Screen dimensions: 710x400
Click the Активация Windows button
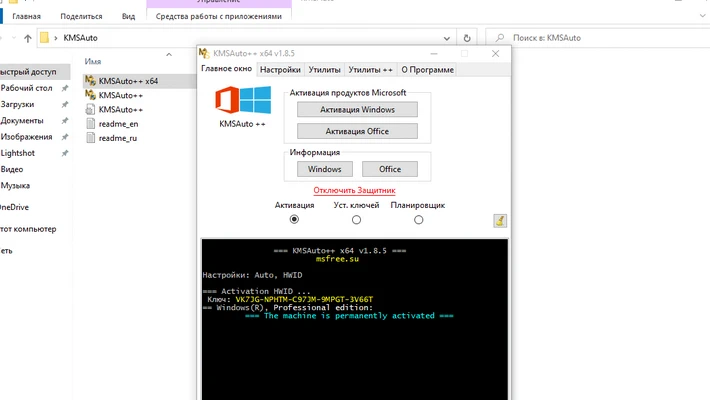coord(357,110)
